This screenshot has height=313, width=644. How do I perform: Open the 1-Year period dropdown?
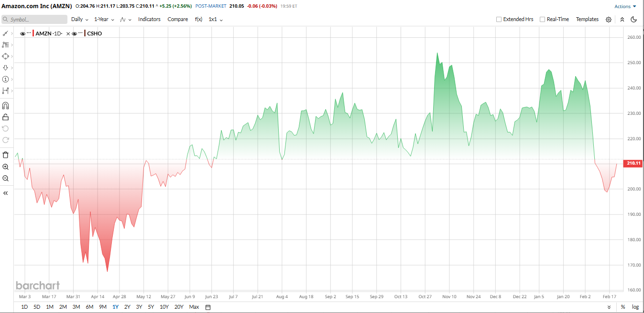tap(104, 20)
